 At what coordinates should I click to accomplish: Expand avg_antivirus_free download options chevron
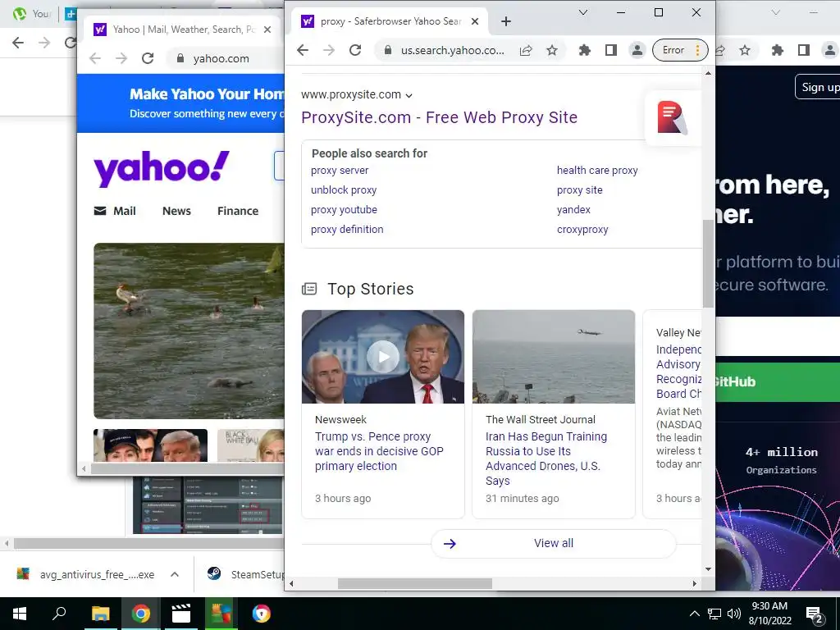point(175,574)
